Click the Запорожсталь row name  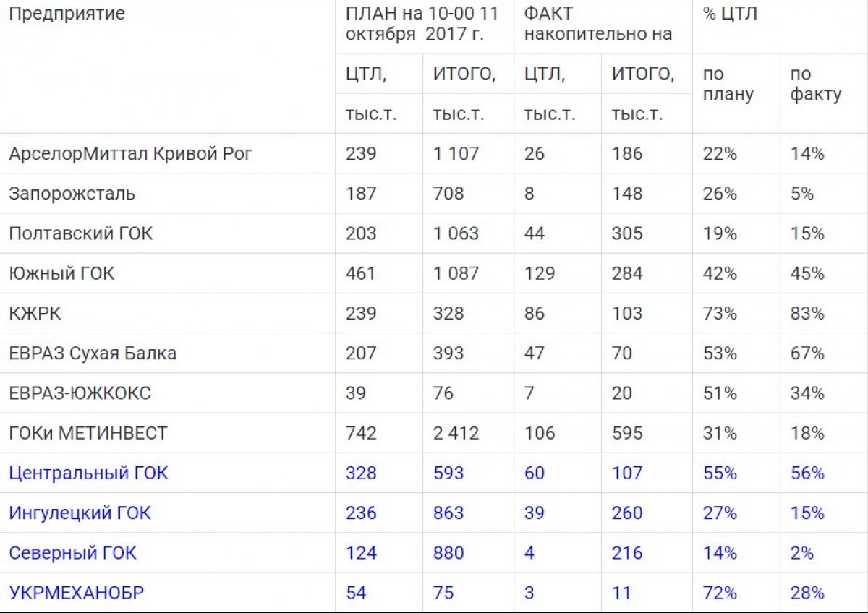pyautogui.click(x=72, y=194)
